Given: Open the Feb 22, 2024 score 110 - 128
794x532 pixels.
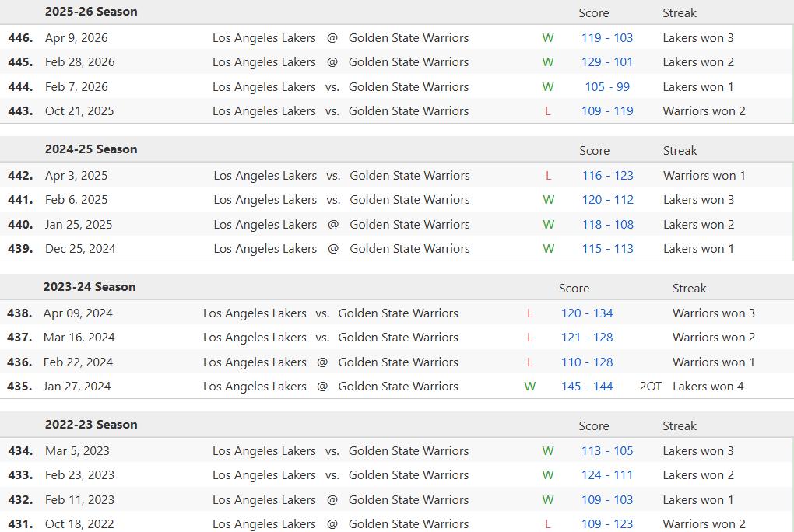Looking at the screenshot, I should point(586,362).
